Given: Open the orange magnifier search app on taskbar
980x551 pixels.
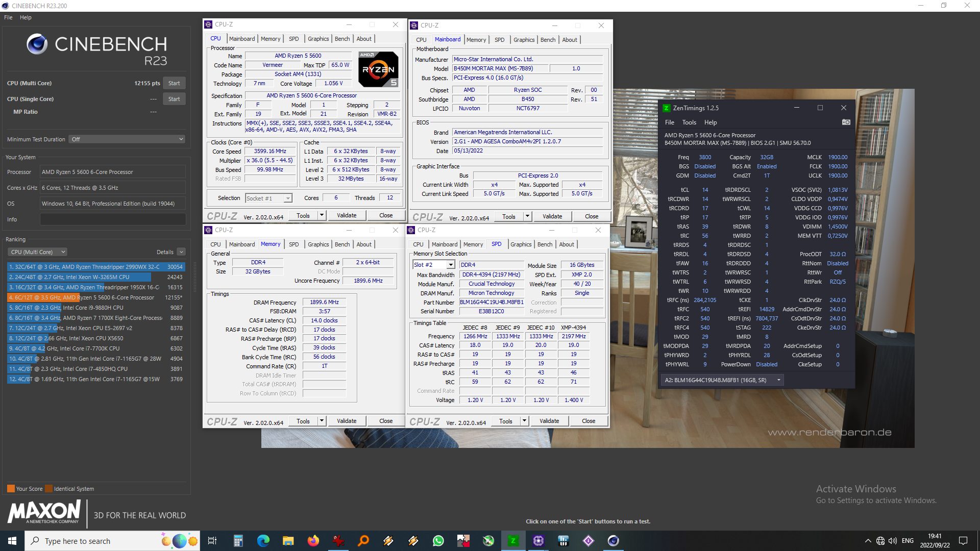Looking at the screenshot, I should [x=363, y=541].
